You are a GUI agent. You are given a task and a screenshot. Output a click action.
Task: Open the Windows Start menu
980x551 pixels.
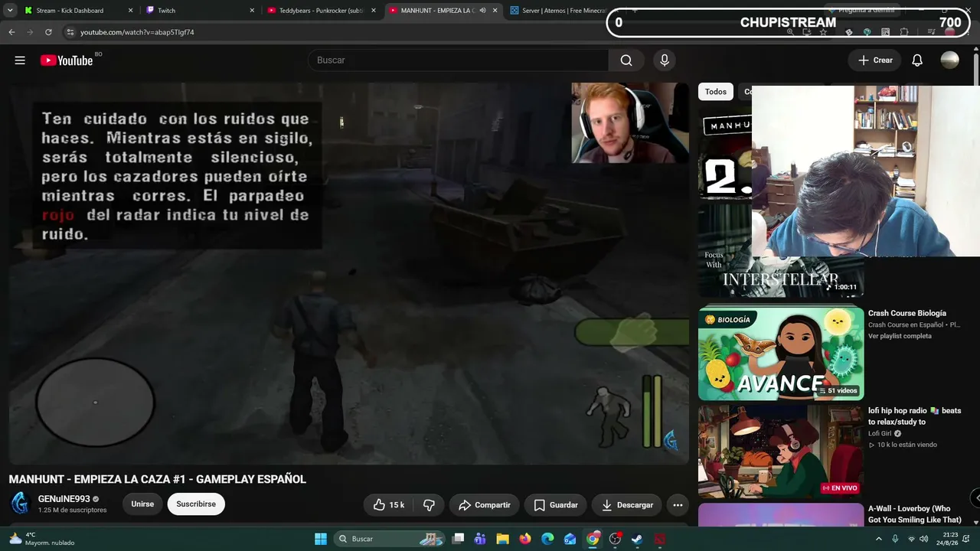point(321,539)
